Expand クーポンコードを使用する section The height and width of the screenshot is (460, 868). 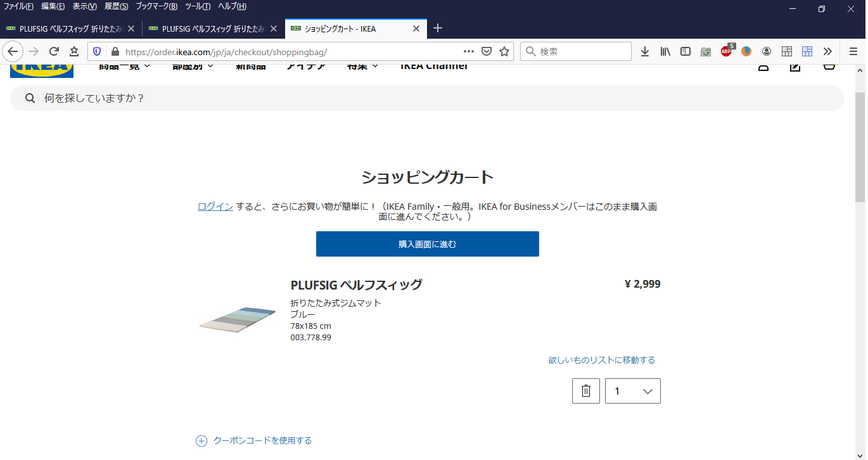coord(254,440)
